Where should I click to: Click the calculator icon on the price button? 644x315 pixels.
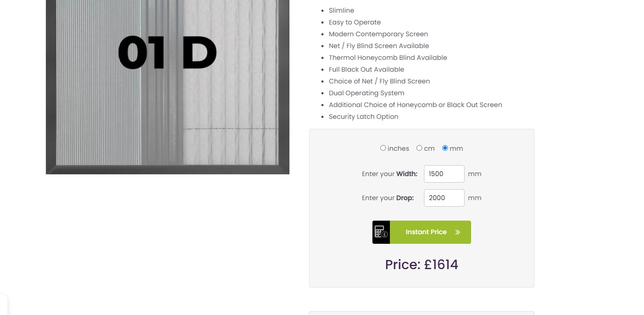(x=381, y=232)
